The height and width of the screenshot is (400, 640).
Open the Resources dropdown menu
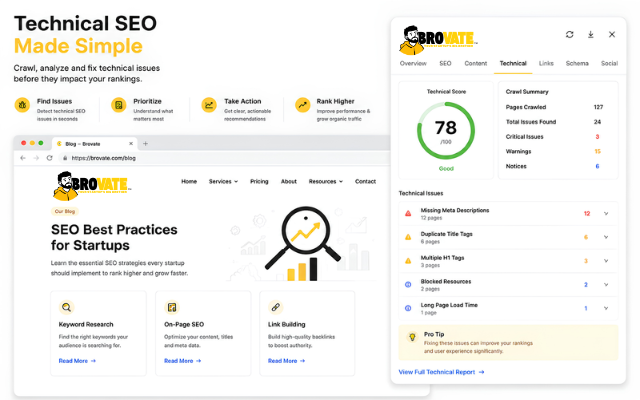pos(326,181)
